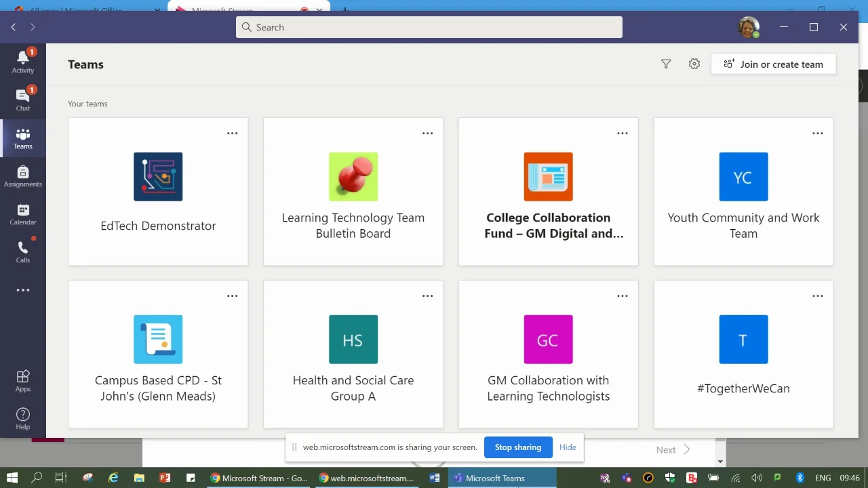
Task: Open the profile picture menu
Action: click(x=749, y=27)
